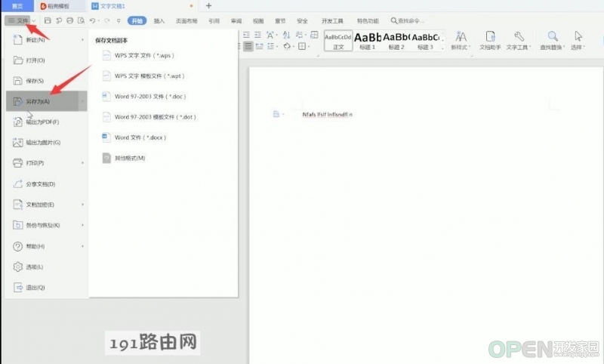Apply the 正文 body text style
The image size is (604, 364).
coord(338,41)
